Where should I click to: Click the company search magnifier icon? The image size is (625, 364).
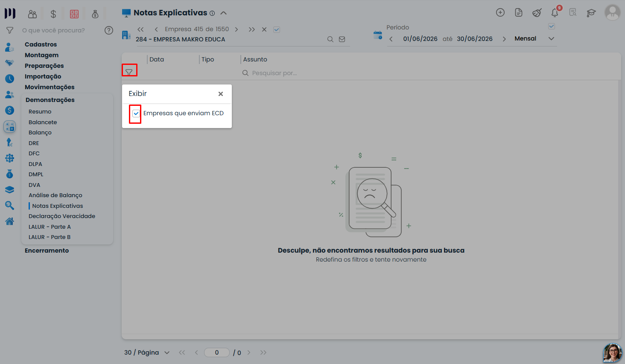(x=330, y=39)
